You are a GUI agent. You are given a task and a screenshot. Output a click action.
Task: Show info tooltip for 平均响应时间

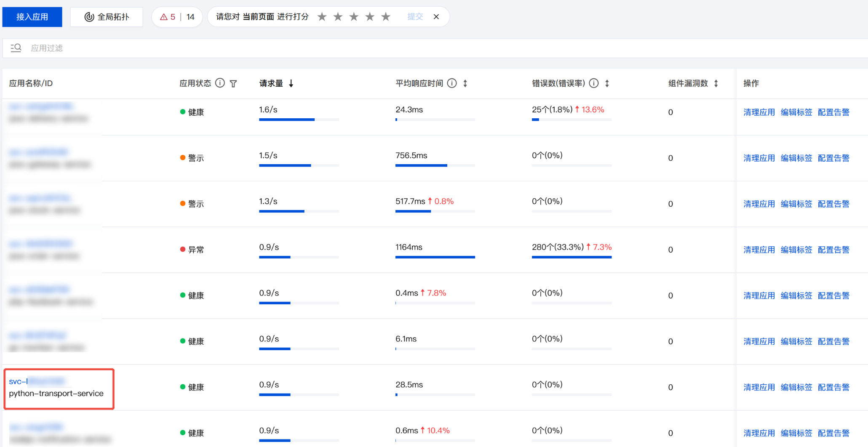click(x=452, y=83)
